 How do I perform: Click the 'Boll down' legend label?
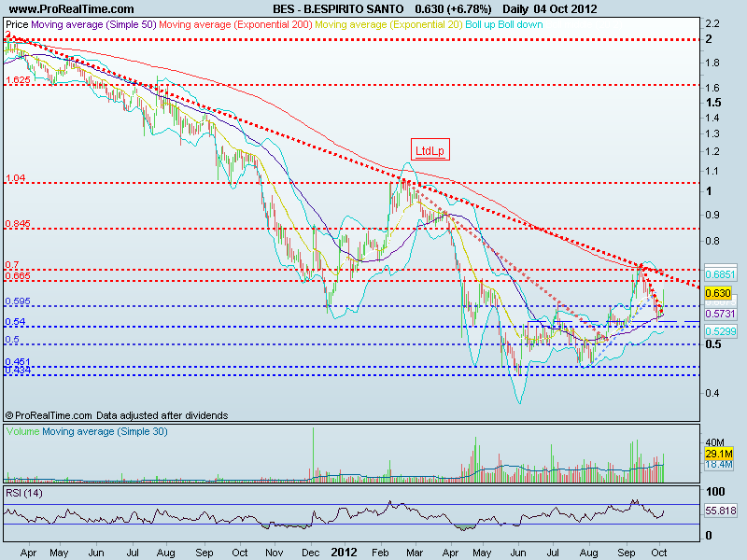point(520,24)
